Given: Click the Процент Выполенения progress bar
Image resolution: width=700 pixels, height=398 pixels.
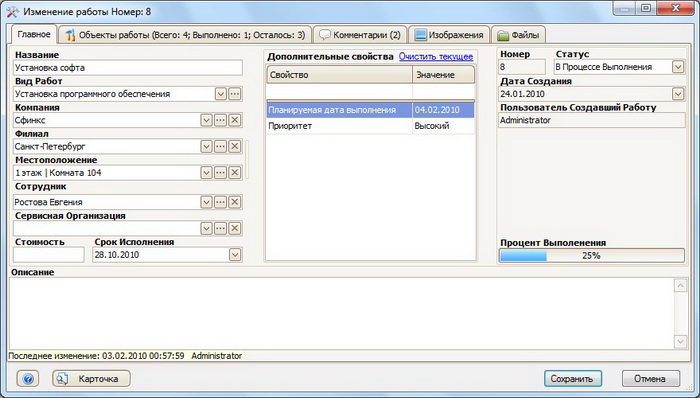Looking at the screenshot, I should pos(592,256).
